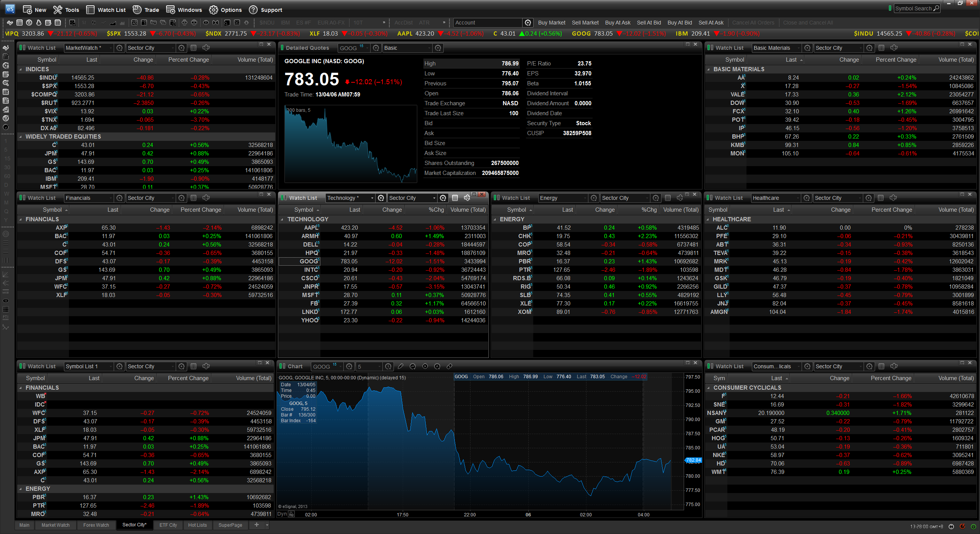The width and height of the screenshot is (980, 534).
Task: Click the grid view icon in Basic Materials panel
Action: (x=881, y=48)
